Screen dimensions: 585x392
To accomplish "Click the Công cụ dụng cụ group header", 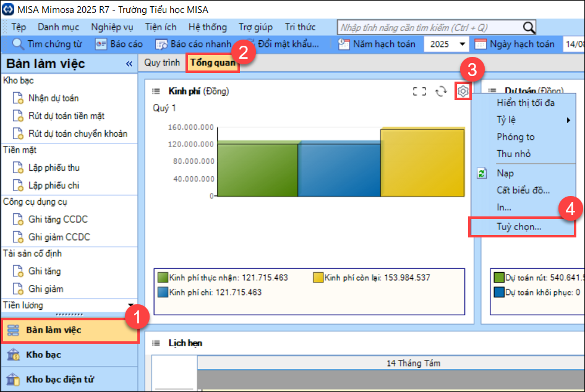I will coord(35,202).
